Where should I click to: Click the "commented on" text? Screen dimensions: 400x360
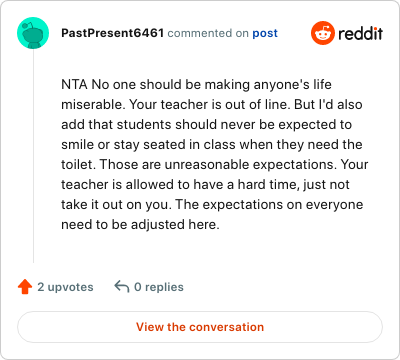[x=208, y=33]
